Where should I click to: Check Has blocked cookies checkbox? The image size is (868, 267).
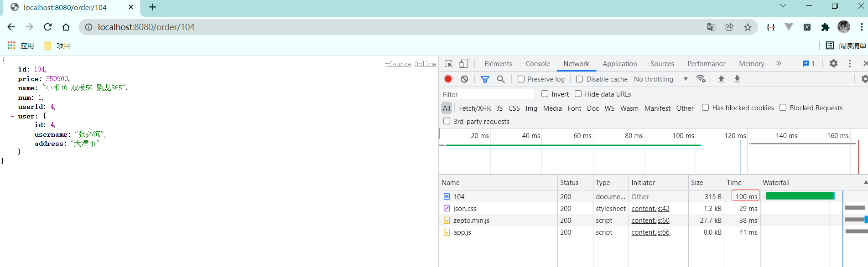(x=705, y=108)
